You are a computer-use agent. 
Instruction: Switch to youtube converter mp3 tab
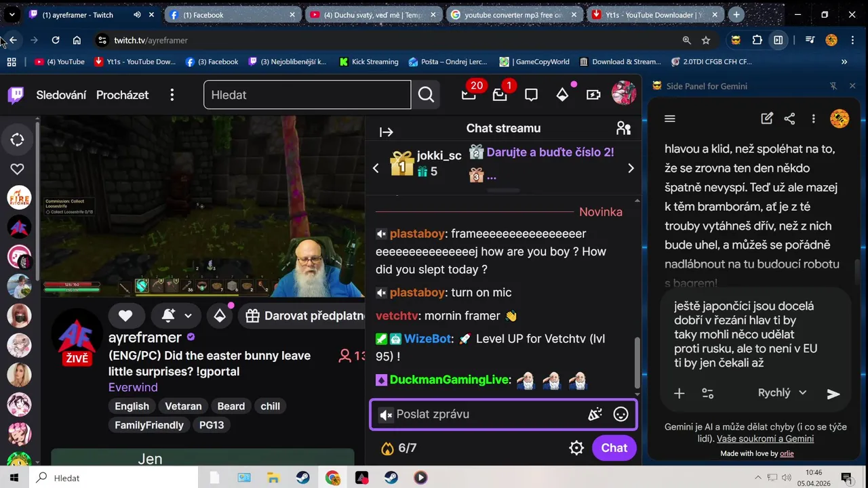pyautogui.click(x=515, y=14)
